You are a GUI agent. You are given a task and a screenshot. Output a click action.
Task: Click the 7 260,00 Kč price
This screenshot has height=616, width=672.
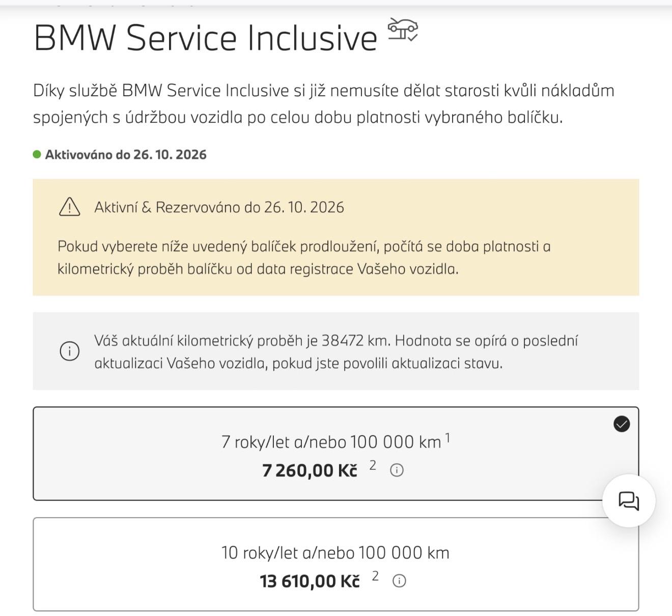(x=310, y=470)
